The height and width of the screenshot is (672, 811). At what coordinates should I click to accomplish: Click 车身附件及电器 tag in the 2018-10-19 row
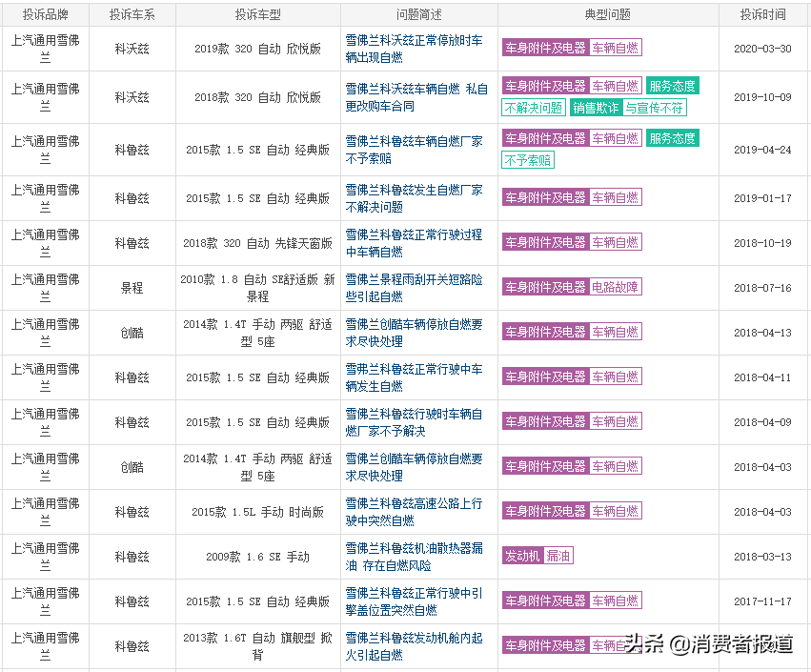coord(546,242)
